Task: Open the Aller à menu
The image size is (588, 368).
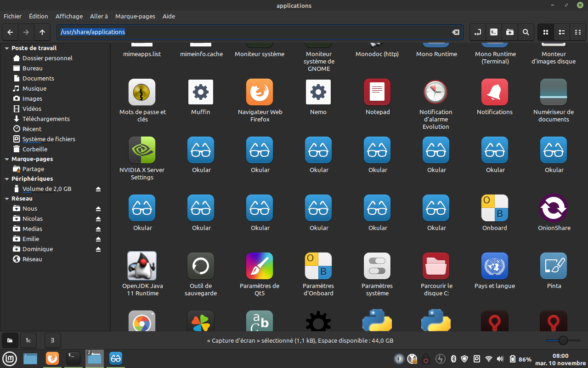Action: pos(99,16)
